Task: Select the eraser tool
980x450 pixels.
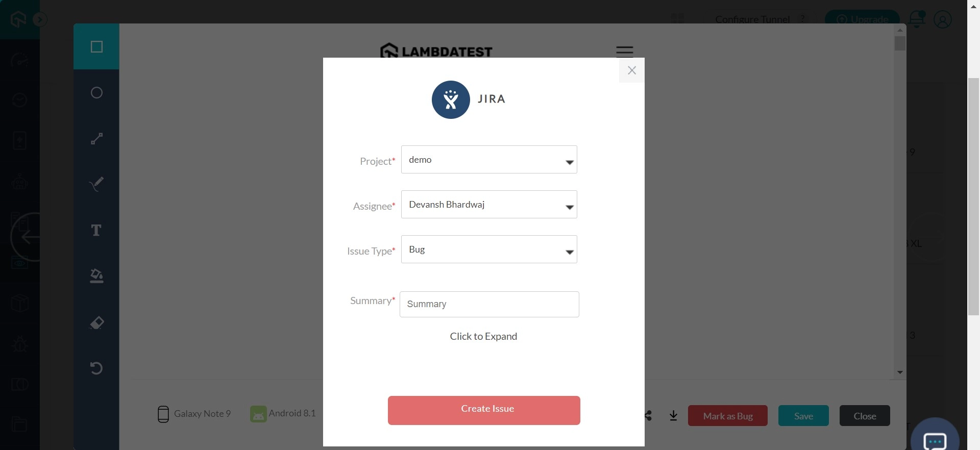Action: [x=96, y=322]
